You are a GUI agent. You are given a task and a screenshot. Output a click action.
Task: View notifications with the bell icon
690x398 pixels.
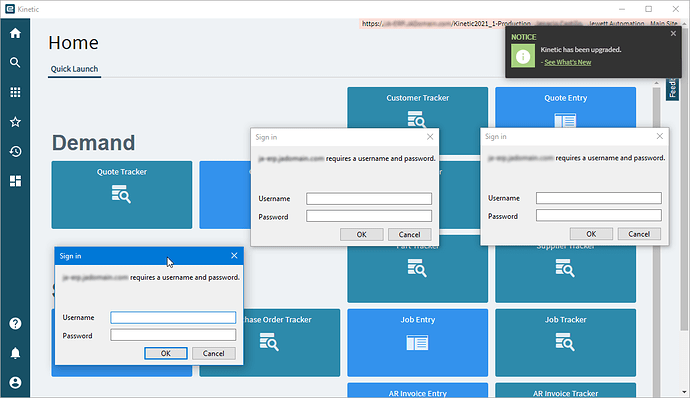point(15,353)
